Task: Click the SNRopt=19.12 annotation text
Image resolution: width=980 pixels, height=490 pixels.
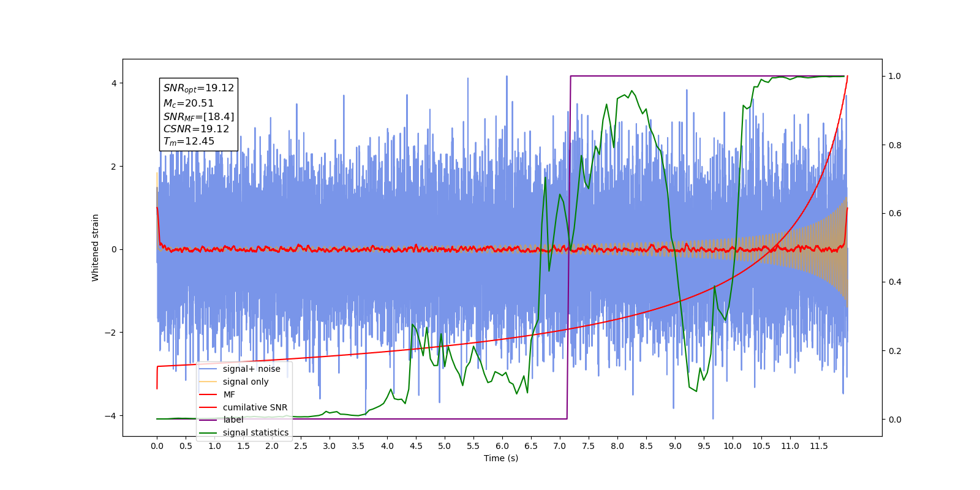Action: [198, 88]
